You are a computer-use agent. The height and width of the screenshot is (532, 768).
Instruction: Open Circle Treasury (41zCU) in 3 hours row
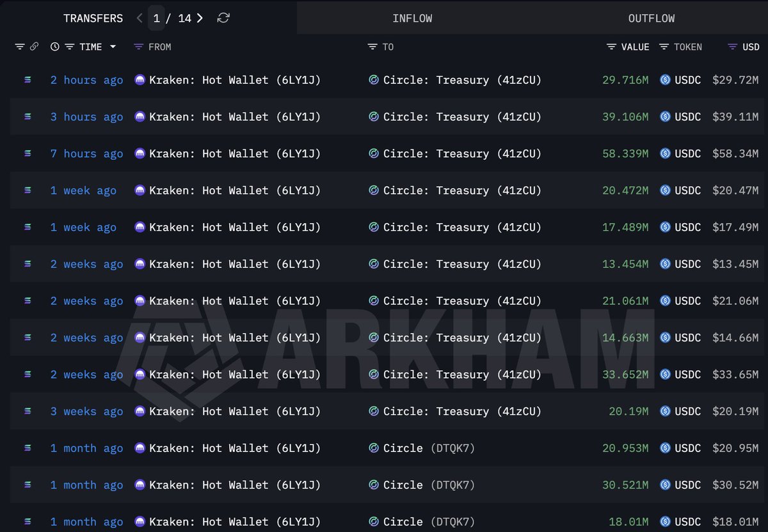(x=461, y=117)
